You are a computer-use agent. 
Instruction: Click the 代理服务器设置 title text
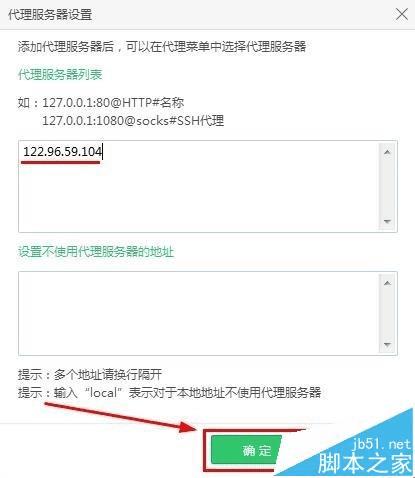pos(50,15)
